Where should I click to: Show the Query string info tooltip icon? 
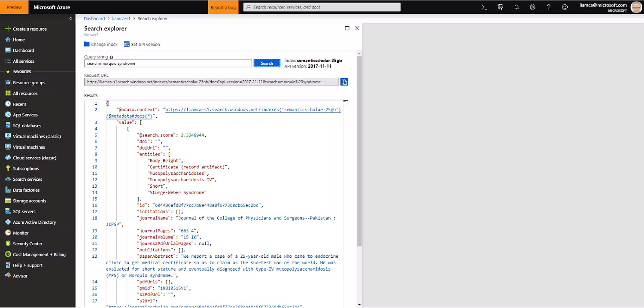pyautogui.click(x=111, y=57)
